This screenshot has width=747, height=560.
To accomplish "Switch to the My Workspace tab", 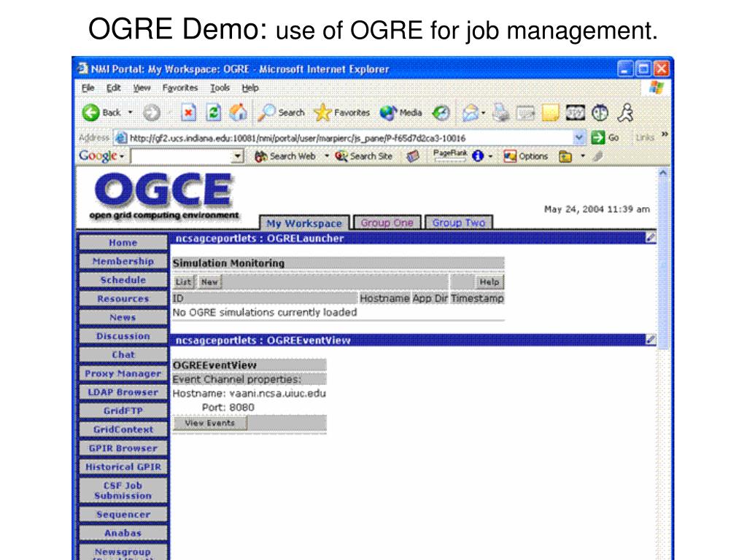I will point(304,223).
